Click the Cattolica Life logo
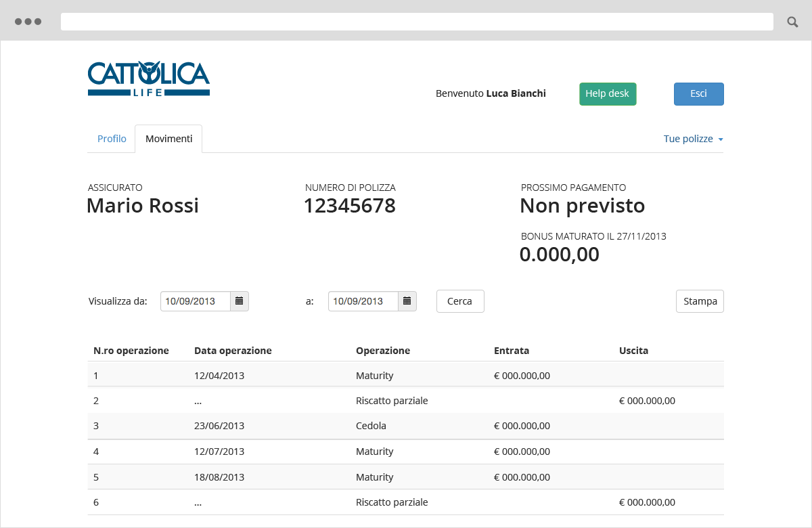Screen dimensions: 812x528 pos(149,79)
